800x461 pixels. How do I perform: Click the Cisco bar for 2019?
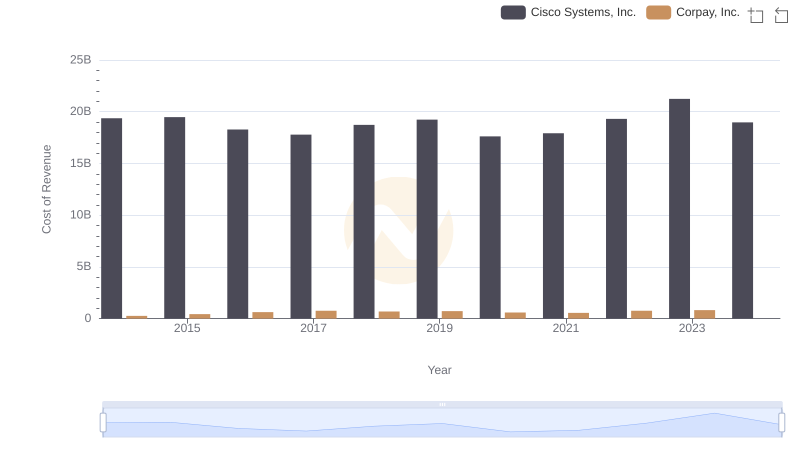[427, 219]
